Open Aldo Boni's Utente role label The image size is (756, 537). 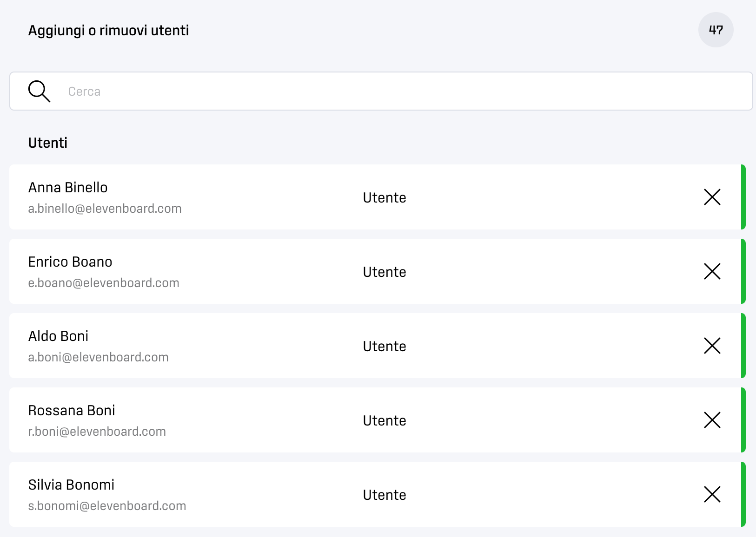(385, 346)
